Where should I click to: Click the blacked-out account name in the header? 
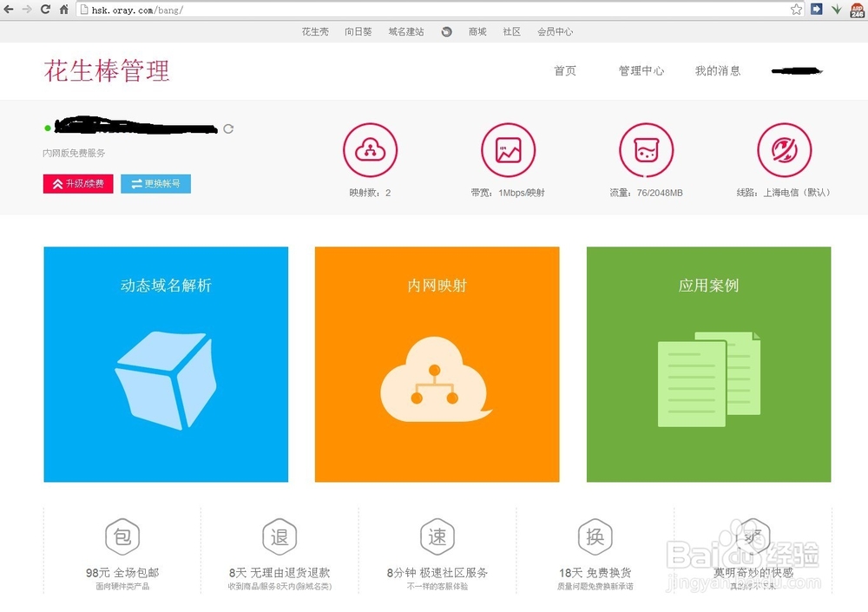(x=797, y=71)
